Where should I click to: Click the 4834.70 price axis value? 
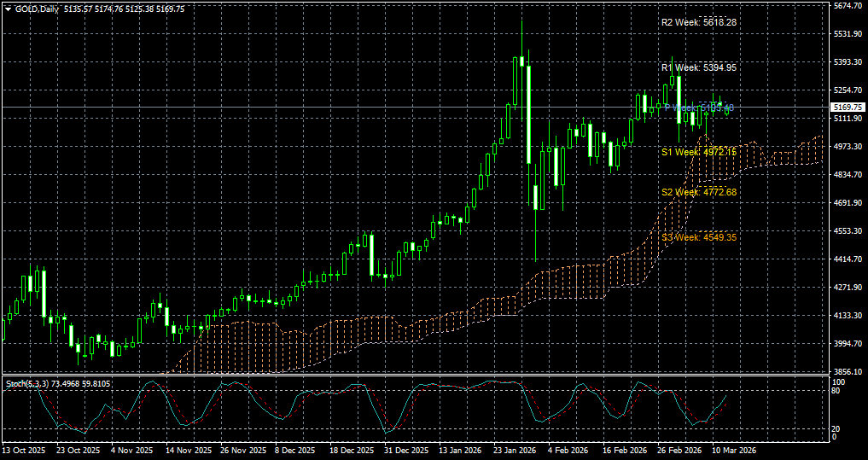coord(848,174)
